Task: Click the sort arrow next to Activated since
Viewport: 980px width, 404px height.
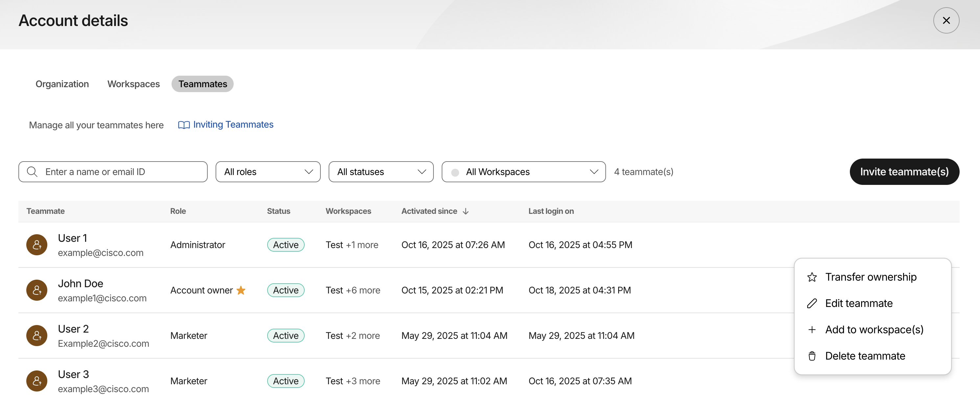Action: 466,211
